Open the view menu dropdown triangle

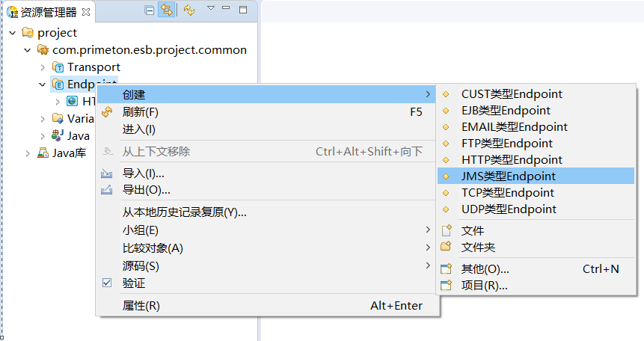(210, 9)
